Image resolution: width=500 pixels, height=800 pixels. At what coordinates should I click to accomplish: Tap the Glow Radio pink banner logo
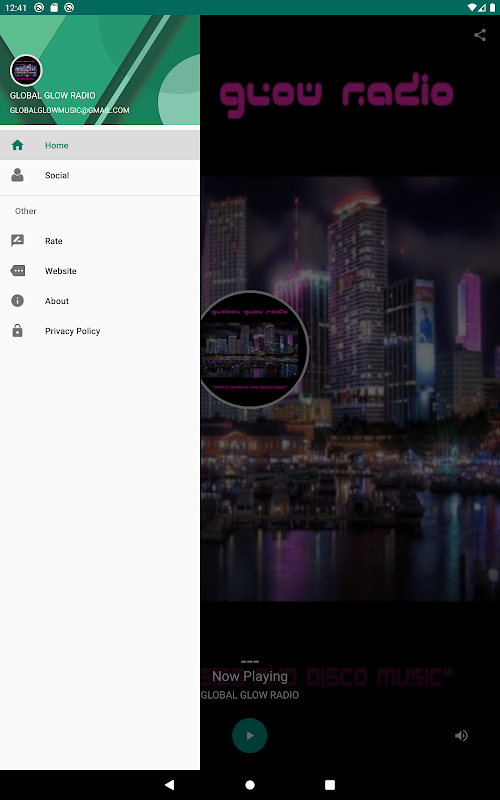[x=336, y=95]
